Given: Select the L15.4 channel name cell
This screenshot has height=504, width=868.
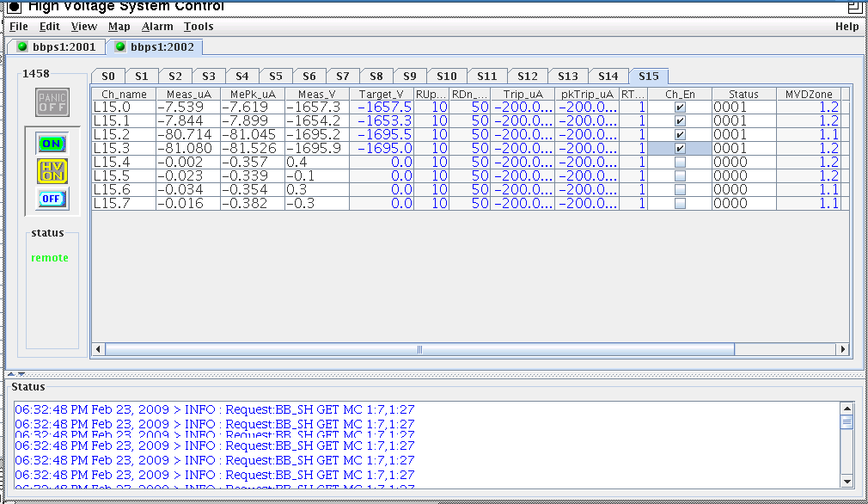Looking at the screenshot, I should pyautogui.click(x=124, y=163).
